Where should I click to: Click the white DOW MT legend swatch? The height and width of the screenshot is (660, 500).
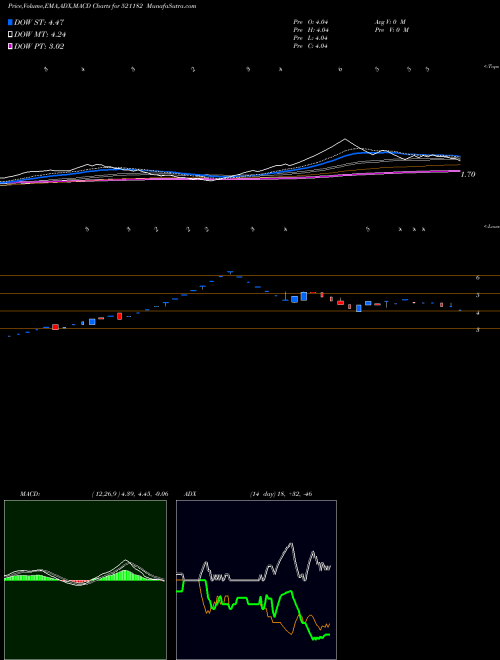point(10,34)
